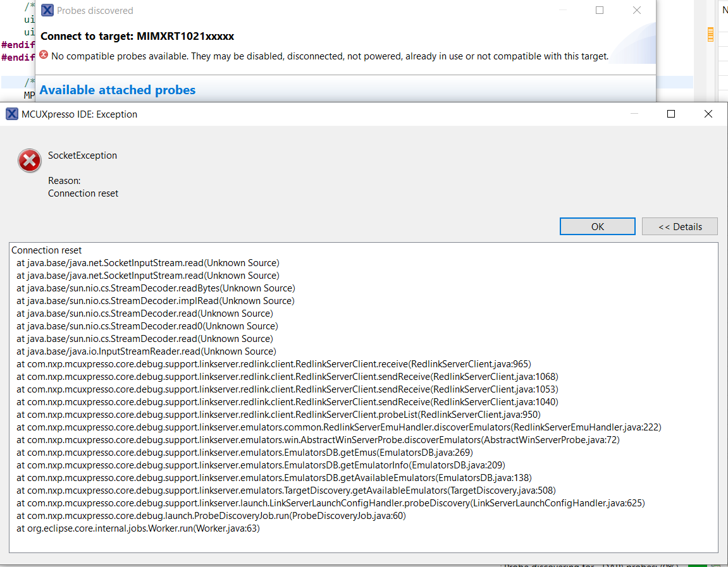The image size is (728, 567).
Task: Open the RedlinkServerClient.java:965 stack frame
Action: 272,363
